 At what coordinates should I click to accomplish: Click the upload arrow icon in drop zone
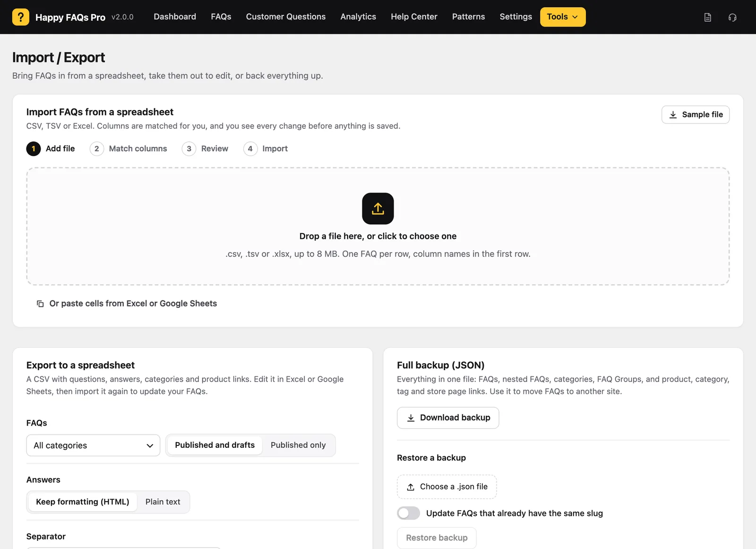pos(378,209)
